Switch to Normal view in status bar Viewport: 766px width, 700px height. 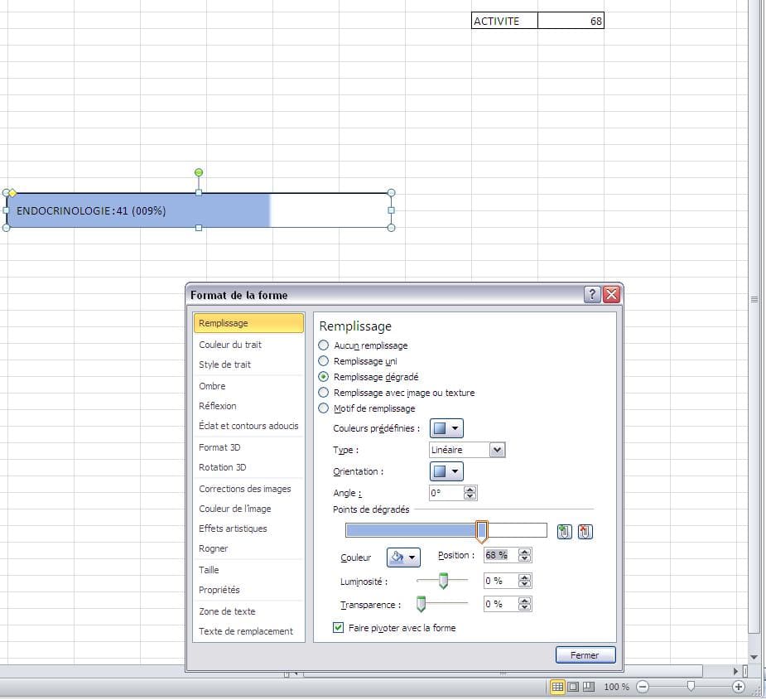[x=557, y=687]
